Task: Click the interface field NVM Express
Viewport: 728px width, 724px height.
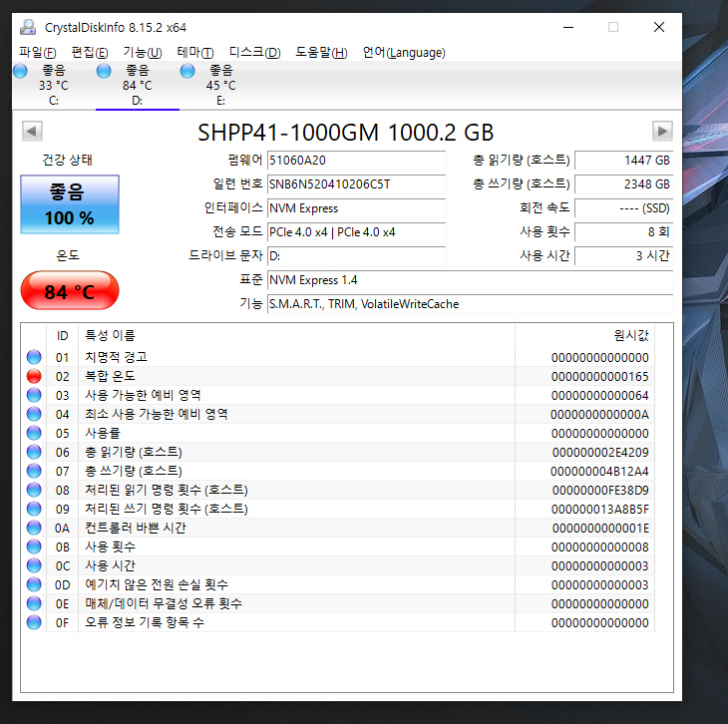Action: point(357,208)
